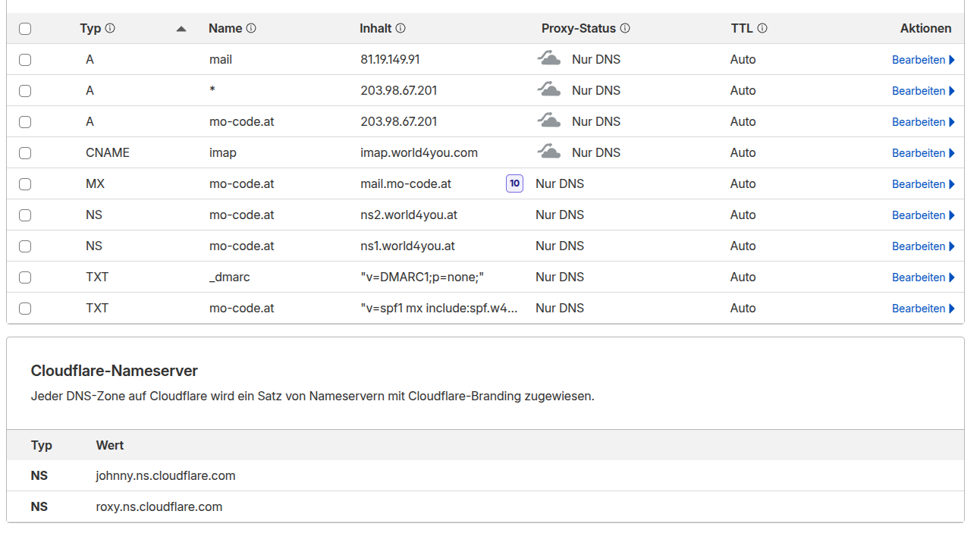Expand Bearbeiten for wildcard * A record
The height and width of the screenshot is (536, 980).
click(x=923, y=91)
